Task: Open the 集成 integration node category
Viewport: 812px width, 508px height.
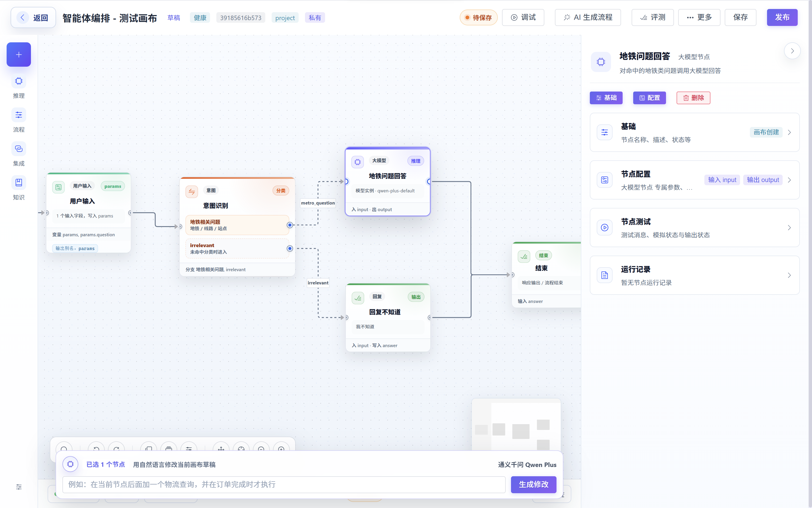Action: 19,154
